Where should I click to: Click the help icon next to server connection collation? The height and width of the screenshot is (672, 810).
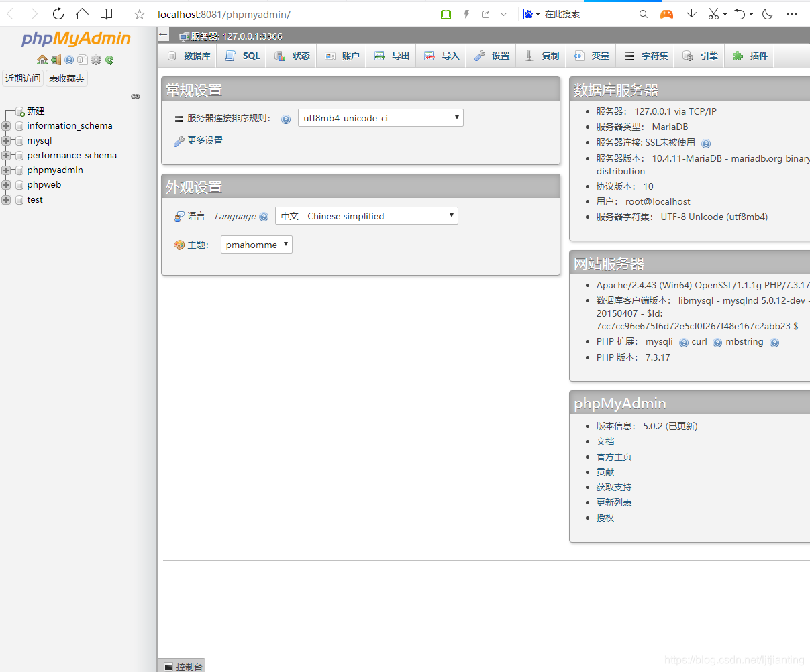click(x=286, y=119)
